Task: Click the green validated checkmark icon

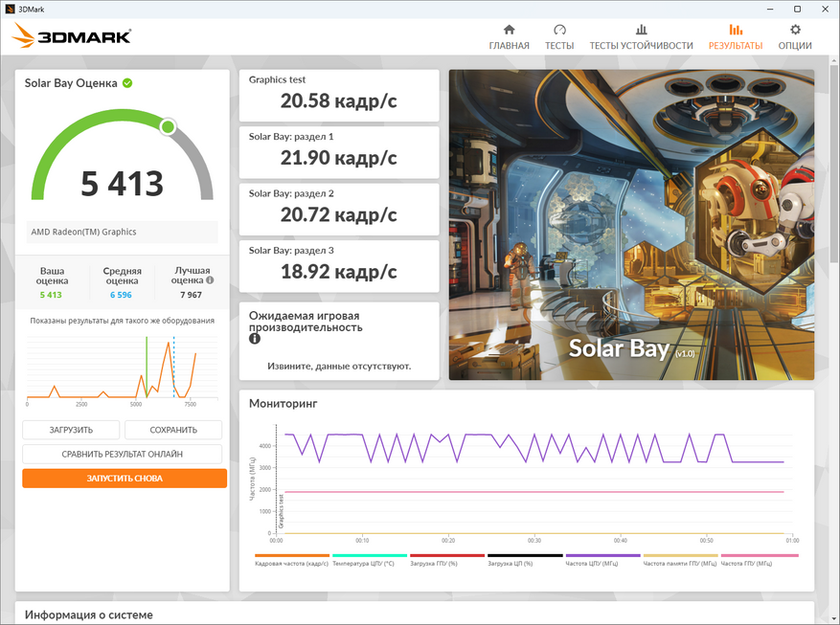Action: 127,83
